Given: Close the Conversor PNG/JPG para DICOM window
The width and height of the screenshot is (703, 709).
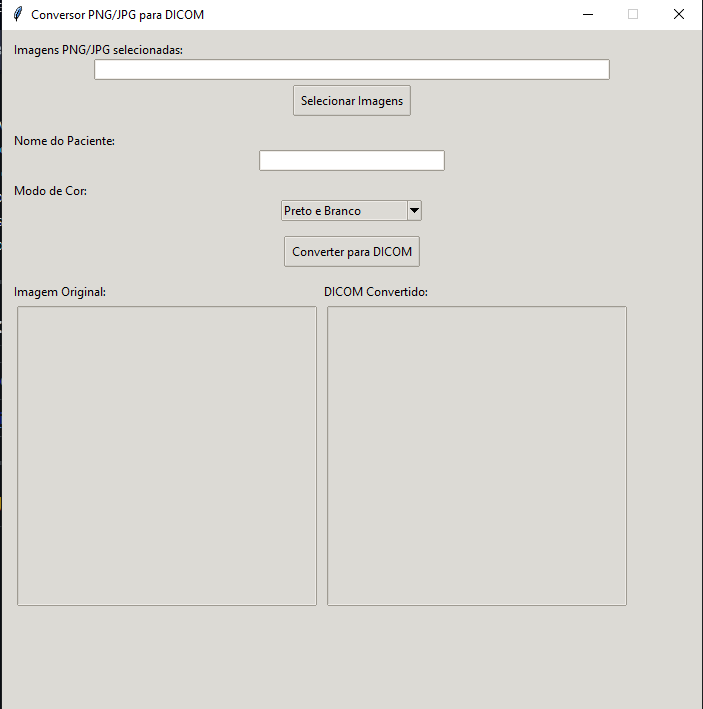Looking at the screenshot, I should (679, 14).
